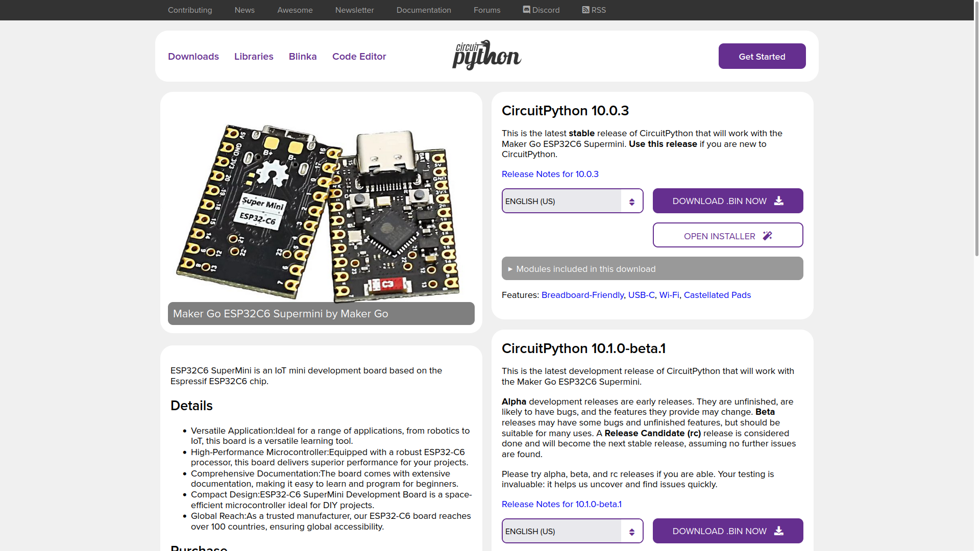Open Documentation from the top bar
Screen dimensions: 980x551
coord(424,10)
